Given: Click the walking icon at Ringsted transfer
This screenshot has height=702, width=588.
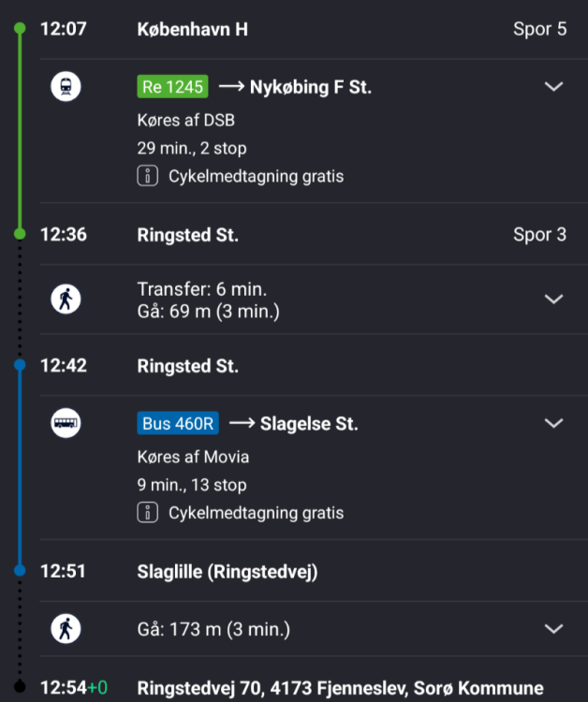Looking at the screenshot, I should 66,300.
